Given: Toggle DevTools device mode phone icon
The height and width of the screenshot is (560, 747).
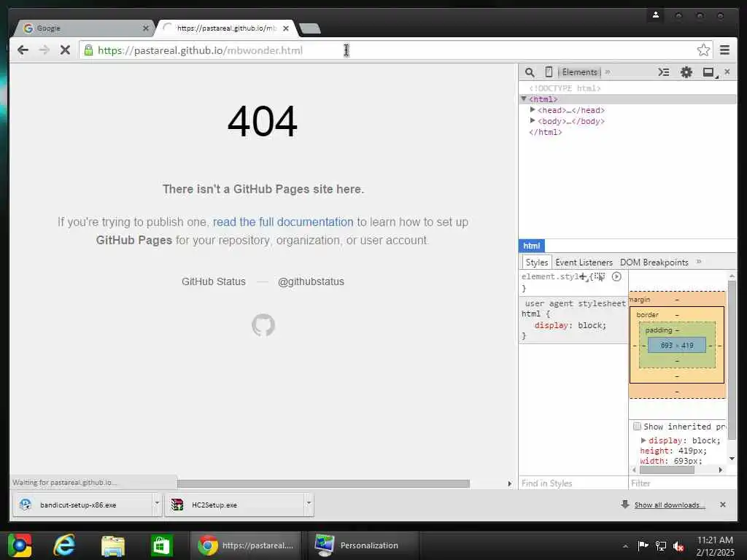Looking at the screenshot, I should coord(549,72).
